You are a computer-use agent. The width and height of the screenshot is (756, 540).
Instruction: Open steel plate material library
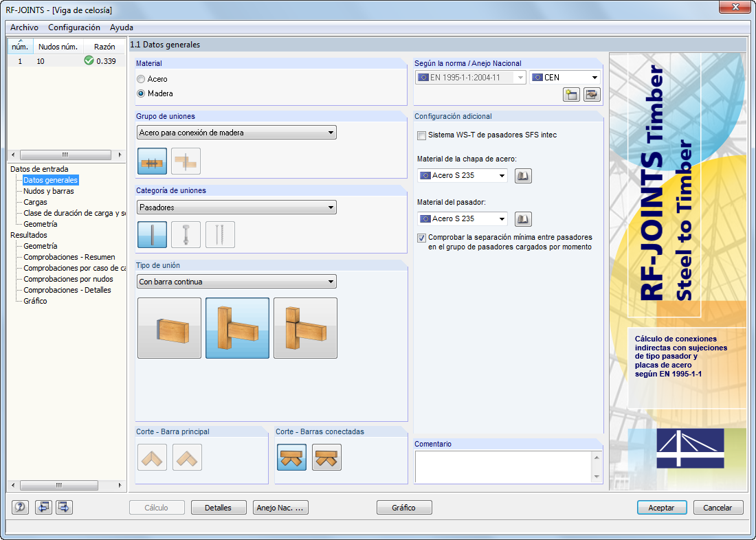(x=523, y=176)
